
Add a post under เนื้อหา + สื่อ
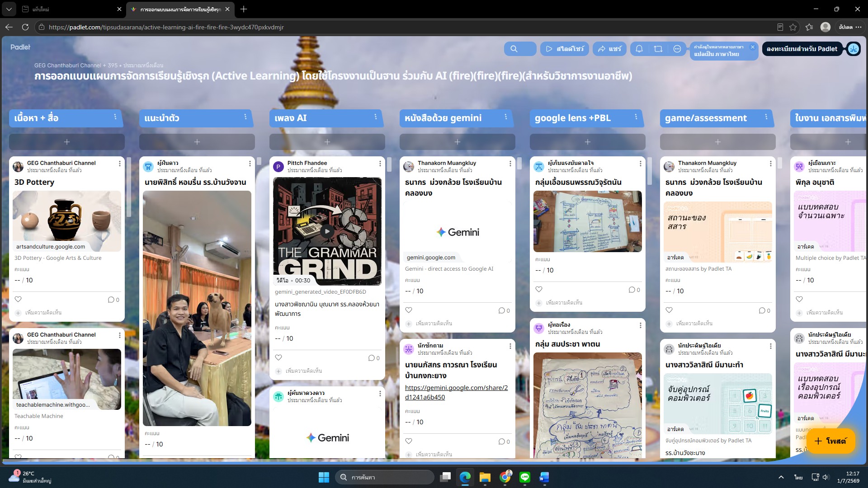point(67,142)
